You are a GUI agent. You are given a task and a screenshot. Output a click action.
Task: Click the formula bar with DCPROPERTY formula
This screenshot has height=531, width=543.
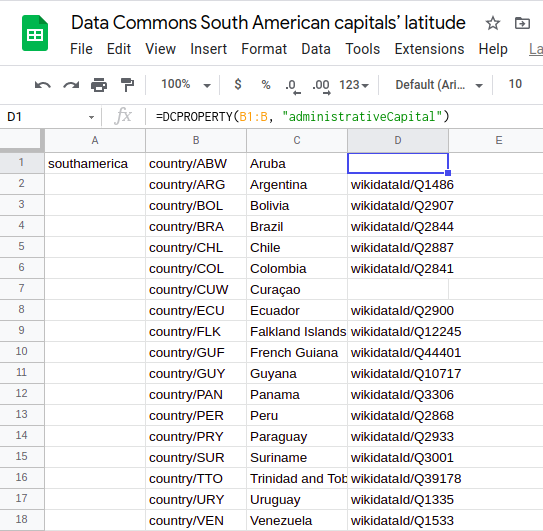(345, 116)
